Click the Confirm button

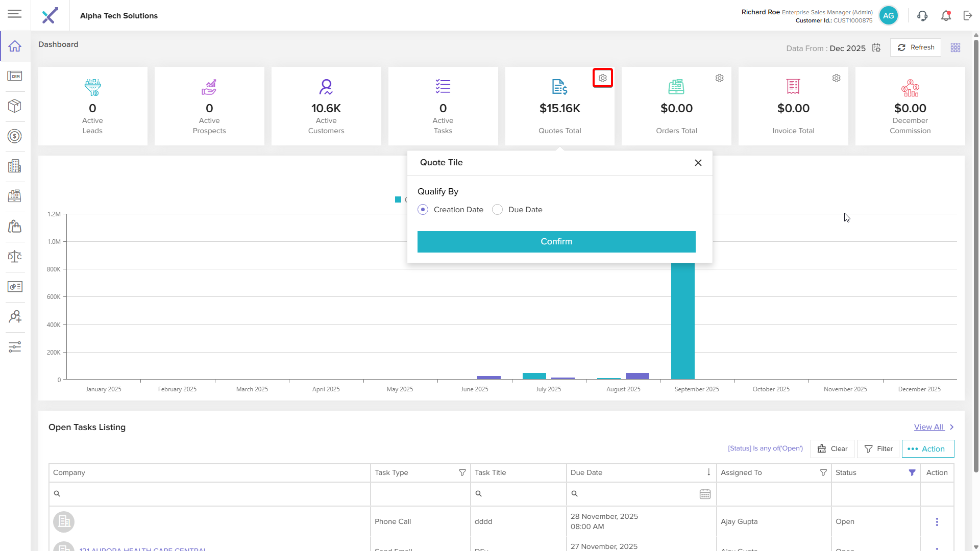click(x=556, y=242)
